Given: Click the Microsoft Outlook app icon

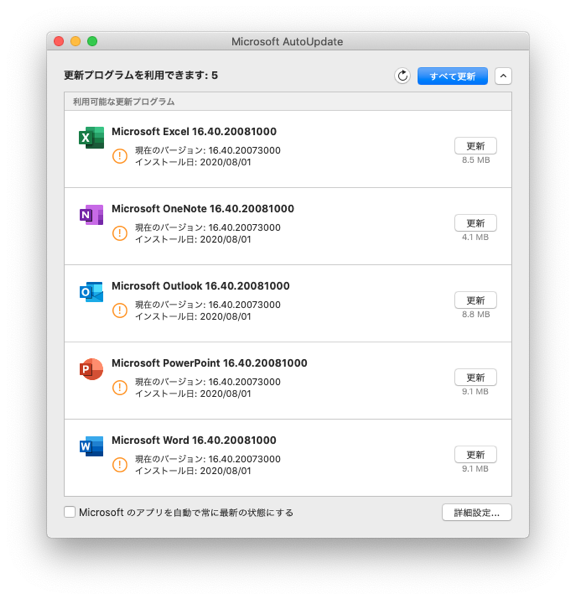Looking at the screenshot, I should (91, 292).
